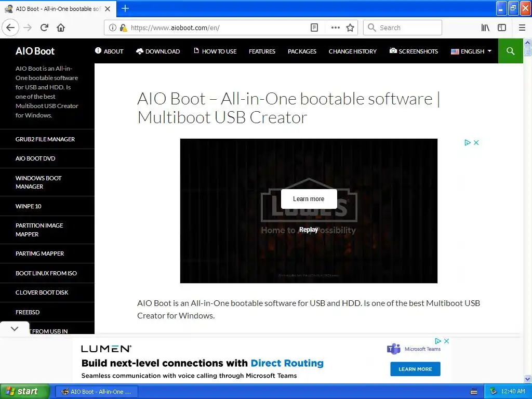
Task: Open the ABOUT menu item
Action: [109, 51]
